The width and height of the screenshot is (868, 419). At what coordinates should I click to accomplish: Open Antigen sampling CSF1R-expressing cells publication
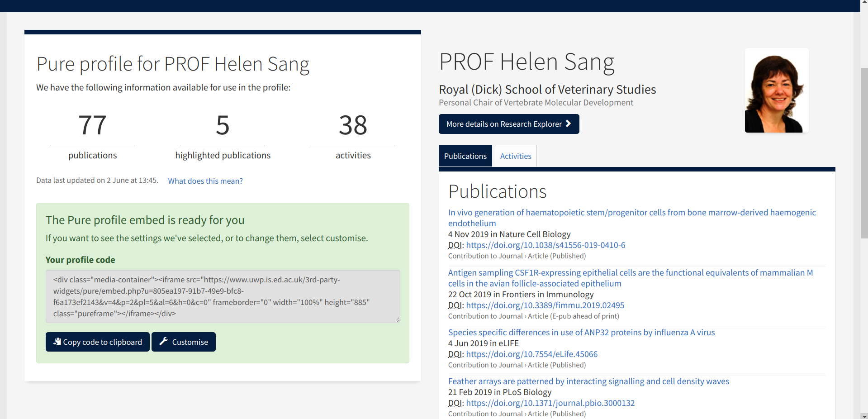630,273
